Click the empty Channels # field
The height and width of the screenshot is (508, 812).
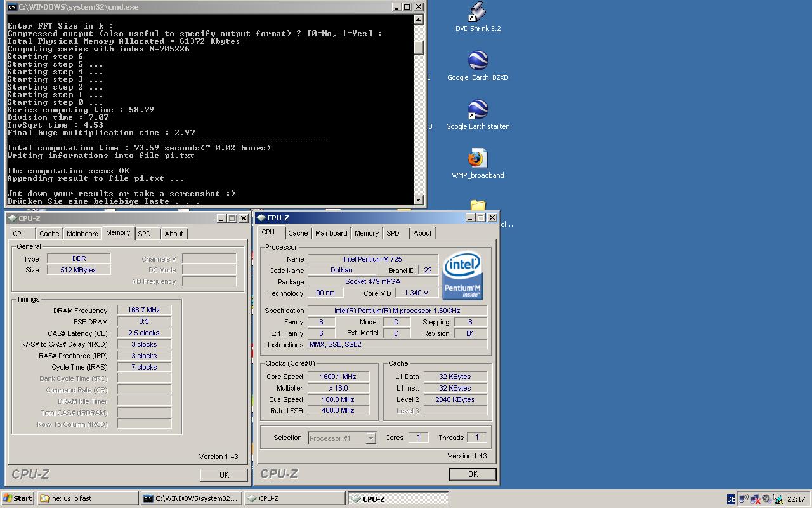209,258
